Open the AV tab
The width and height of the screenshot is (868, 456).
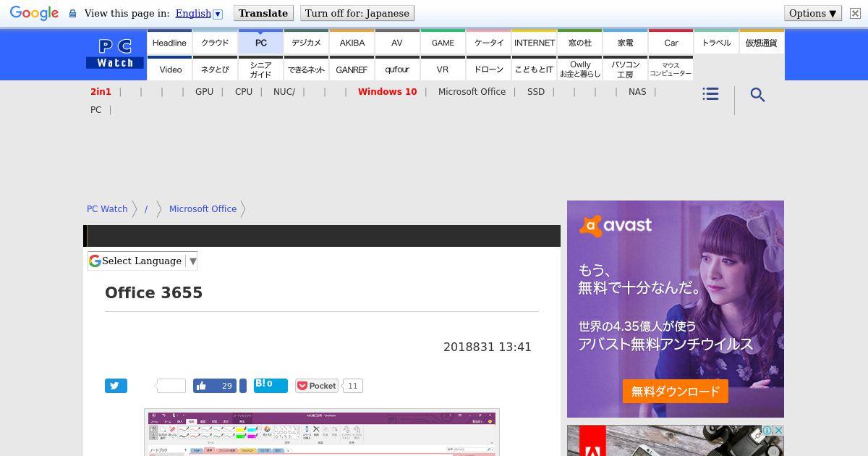pyautogui.click(x=397, y=42)
